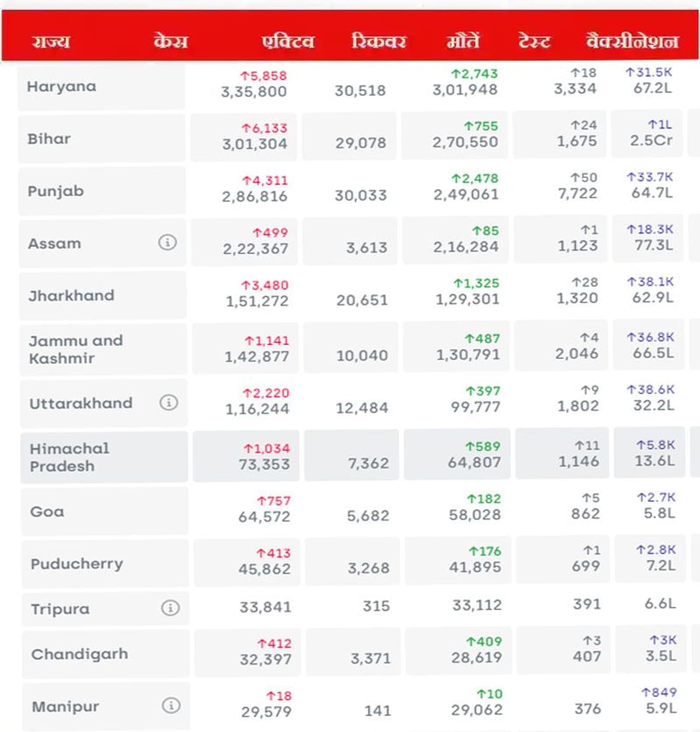
Task: Open the info icon next to Uttarakhand
Action: [168, 403]
